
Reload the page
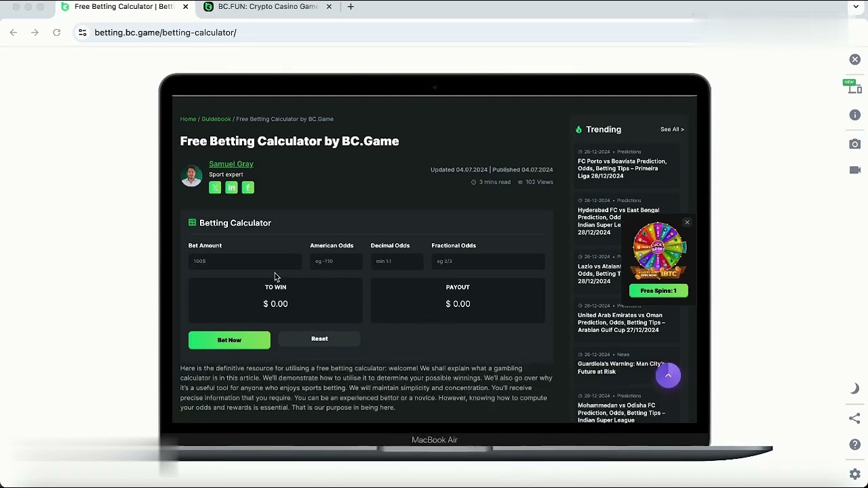coord(57,33)
